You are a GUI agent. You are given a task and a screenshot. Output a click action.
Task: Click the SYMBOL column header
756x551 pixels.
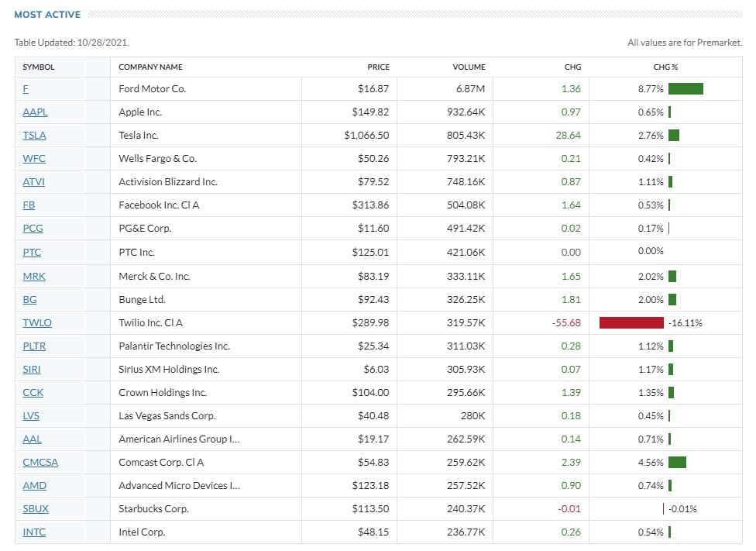[x=39, y=67]
